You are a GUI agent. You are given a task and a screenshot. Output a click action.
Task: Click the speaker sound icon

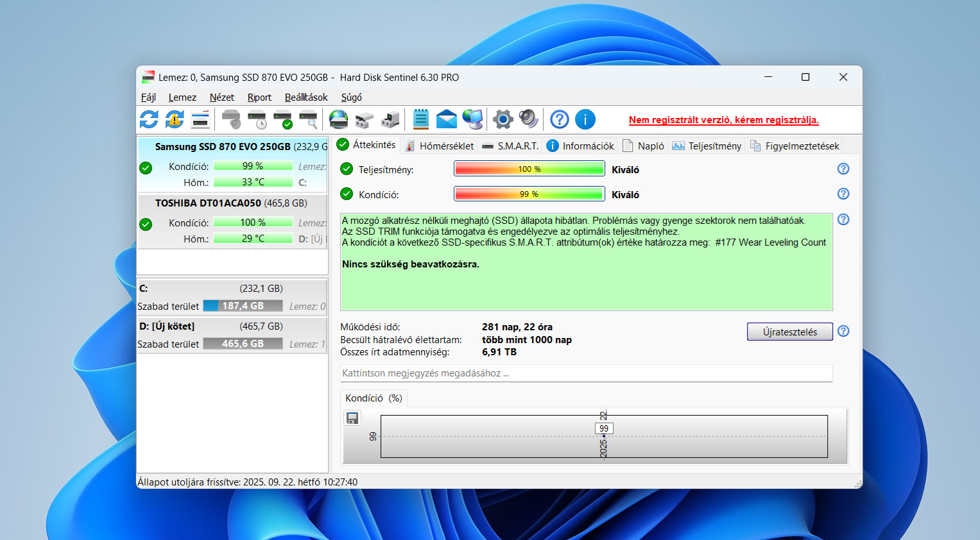[529, 119]
